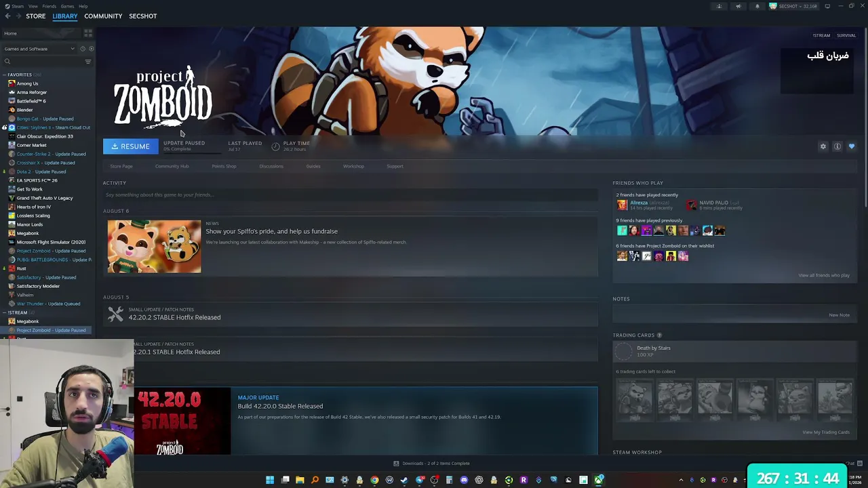This screenshot has height=488, width=868.
Task: Open the Spiffo fundraise news thumbnail
Action: [x=154, y=247]
